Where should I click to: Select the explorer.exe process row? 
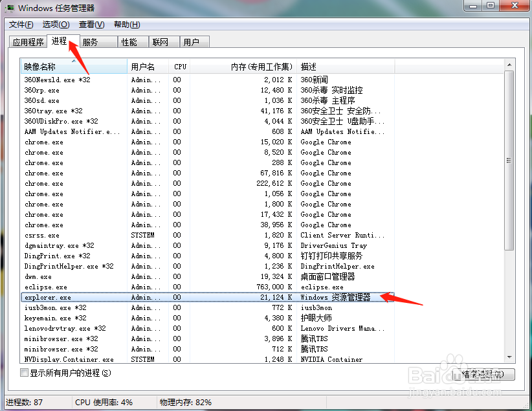208,297
